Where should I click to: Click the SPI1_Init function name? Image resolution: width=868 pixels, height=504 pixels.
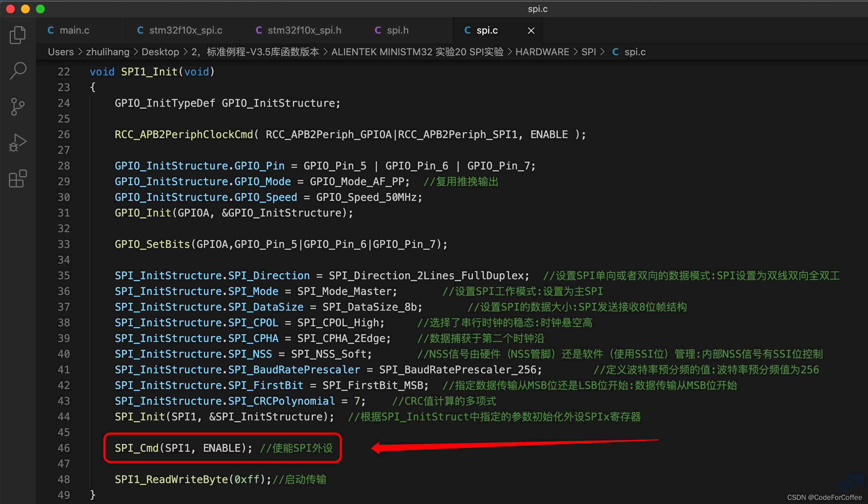[149, 72]
